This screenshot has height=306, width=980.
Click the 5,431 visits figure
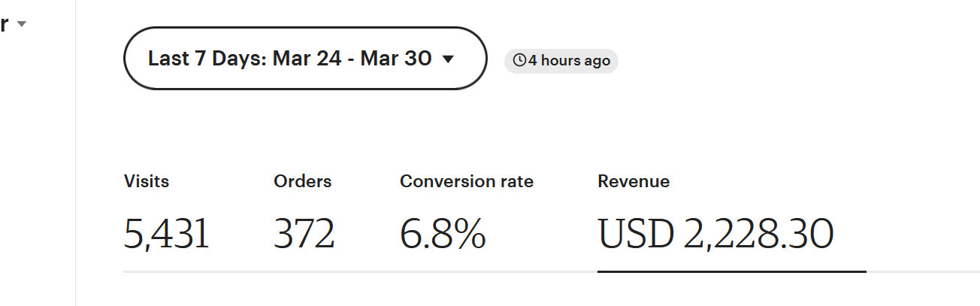(x=166, y=235)
